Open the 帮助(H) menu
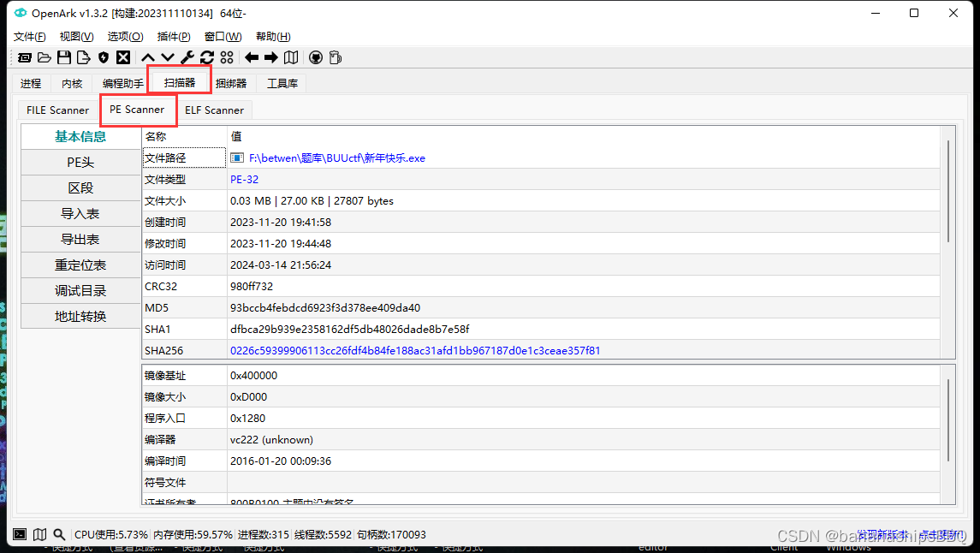980x553 pixels. point(273,36)
